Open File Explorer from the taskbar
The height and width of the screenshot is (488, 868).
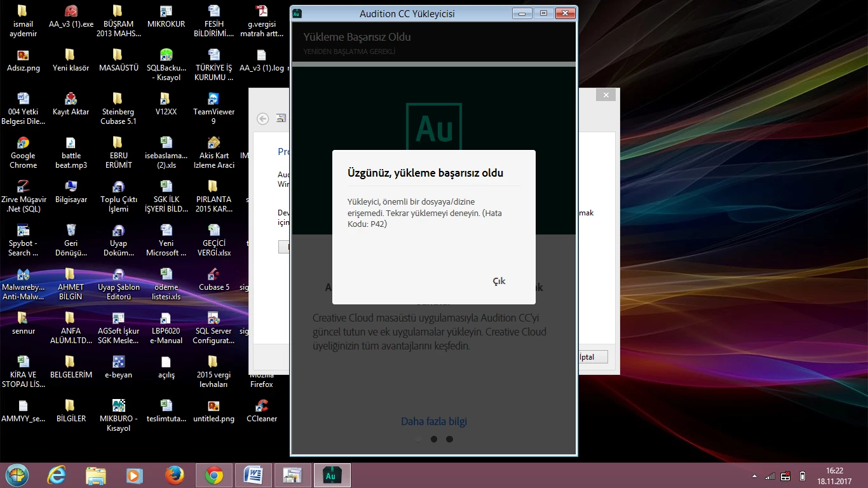coord(96,475)
